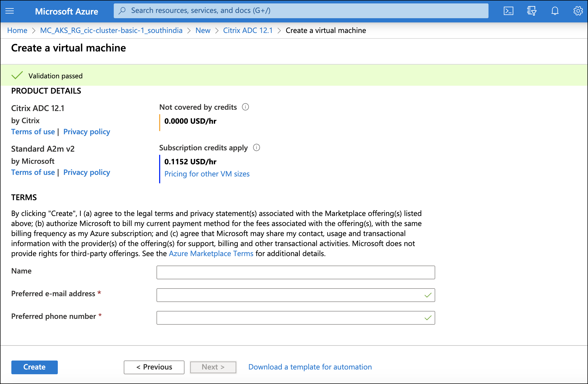Viewport: 588px width, 384px height.
Task: Click the Validation passed message
Action: (x=55, y=76)
